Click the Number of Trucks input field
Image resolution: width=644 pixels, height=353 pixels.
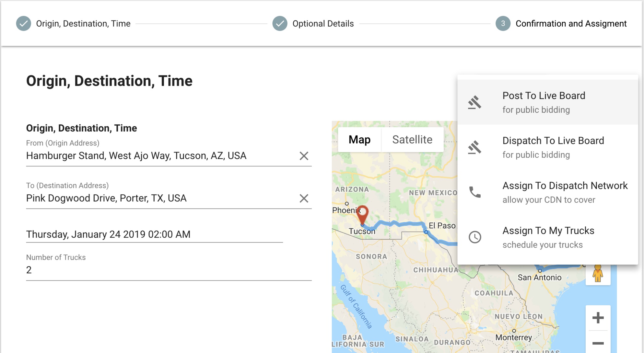point(169,270)
